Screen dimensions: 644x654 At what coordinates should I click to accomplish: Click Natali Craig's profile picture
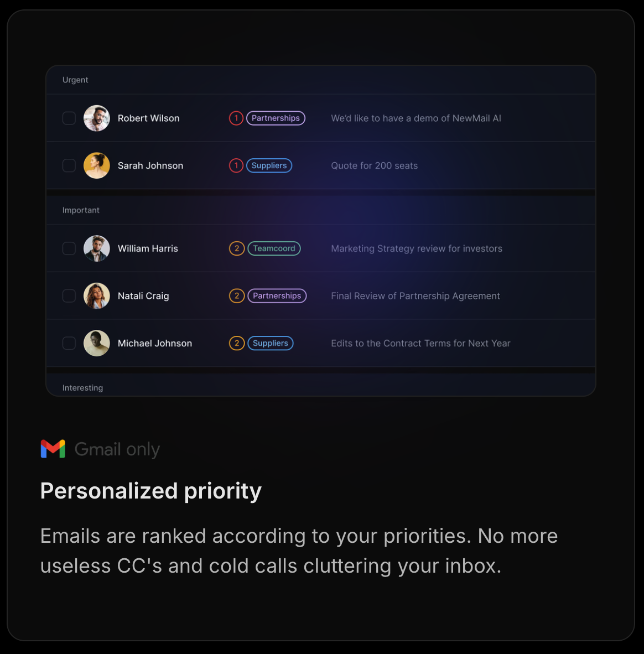(97, 296)
